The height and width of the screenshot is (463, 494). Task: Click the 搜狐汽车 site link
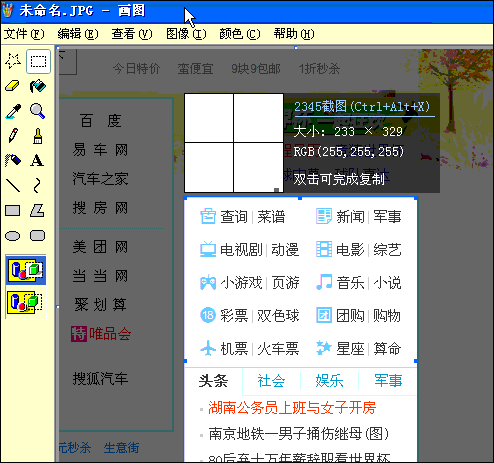coord(100,379)
